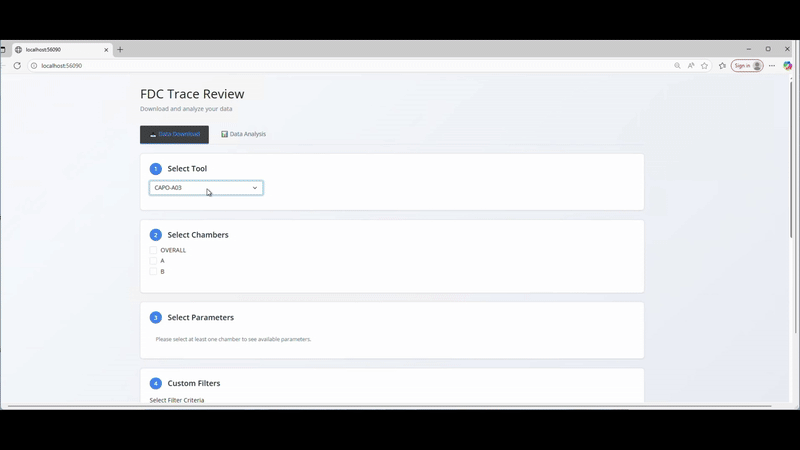Viewport: 800px width, 450px height.
Task: Click the site info icon in address bar
Action: click(x=34, y=66)
